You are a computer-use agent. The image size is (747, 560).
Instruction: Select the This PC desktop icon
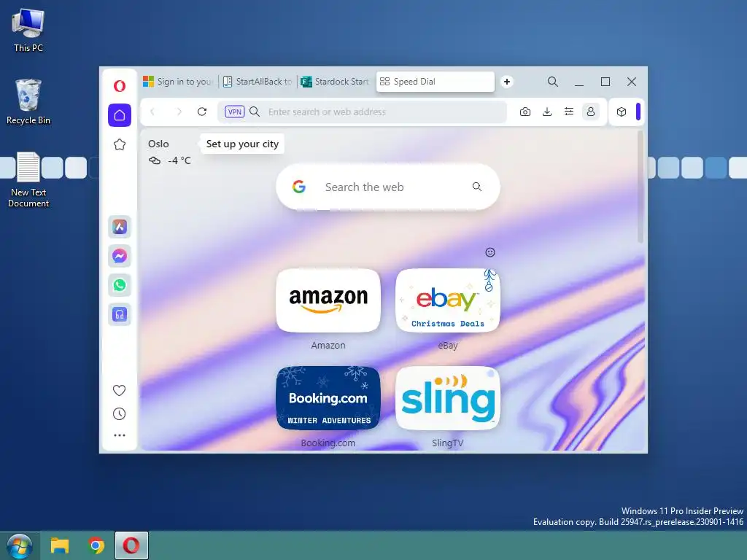[x=28, y=29]
